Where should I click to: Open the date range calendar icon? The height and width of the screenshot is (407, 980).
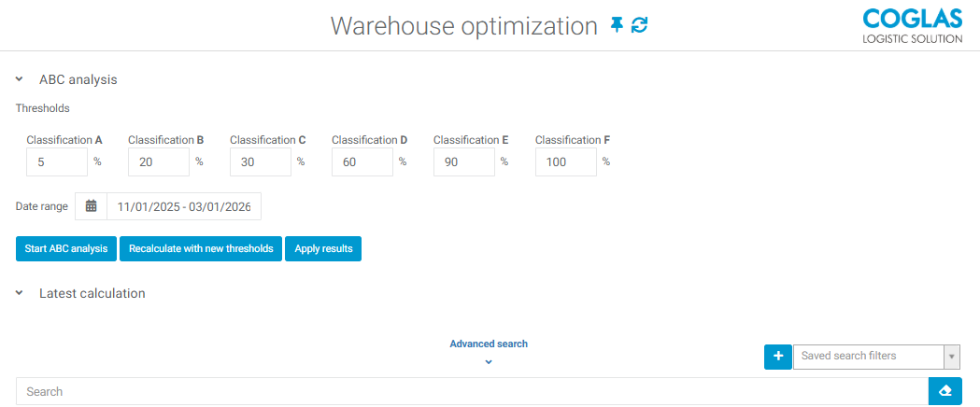point(92,206)
